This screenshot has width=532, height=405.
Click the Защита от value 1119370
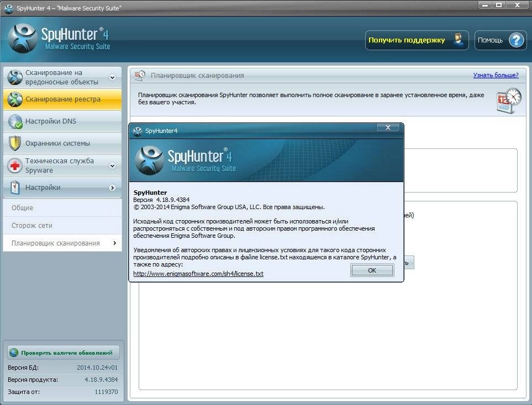106,392
